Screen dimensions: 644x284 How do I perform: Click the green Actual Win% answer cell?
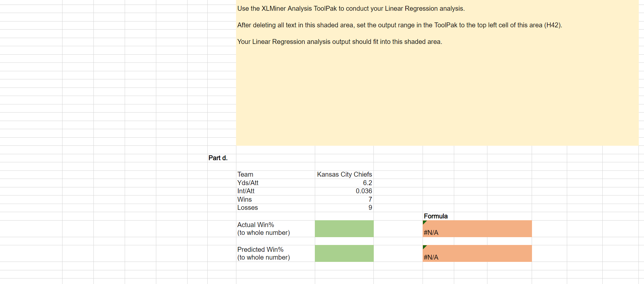click(x=344, y=229)
